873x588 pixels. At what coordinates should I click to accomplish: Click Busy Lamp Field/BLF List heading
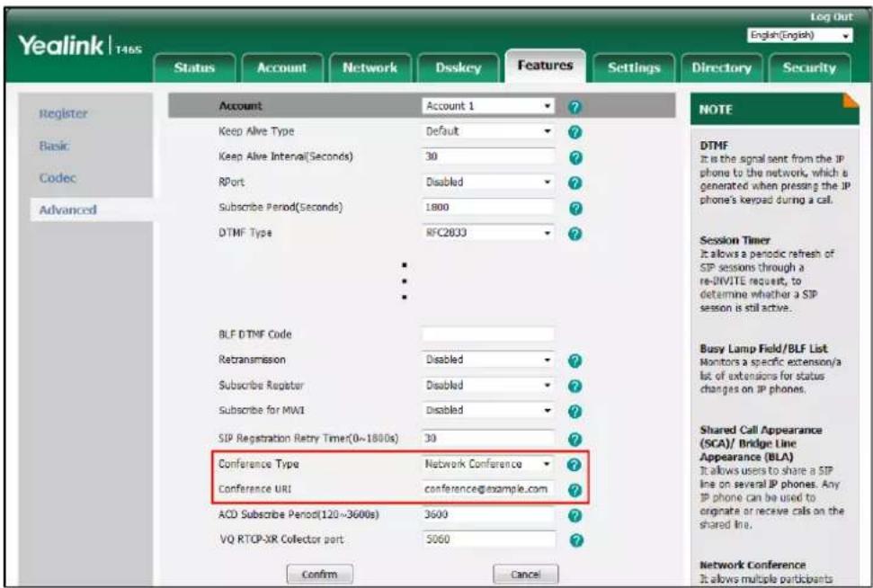pyautogui.click(x=763, y=349)
